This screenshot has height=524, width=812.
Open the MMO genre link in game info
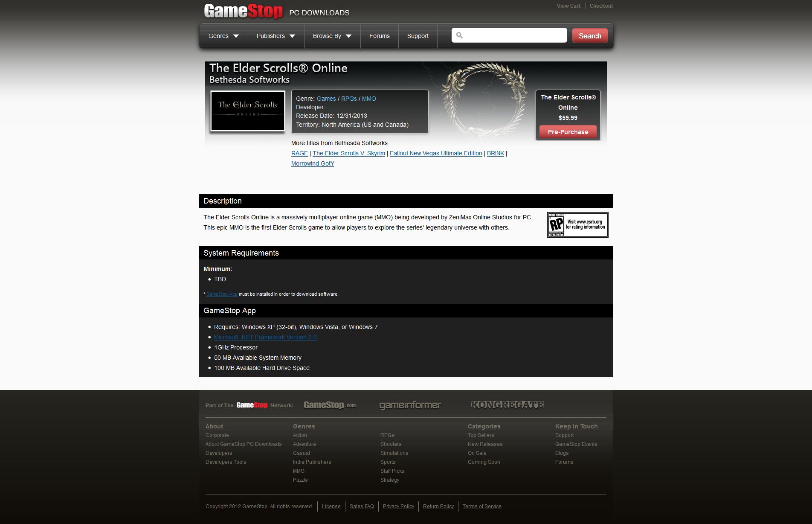pyautogui.click(x=369, y=99)
